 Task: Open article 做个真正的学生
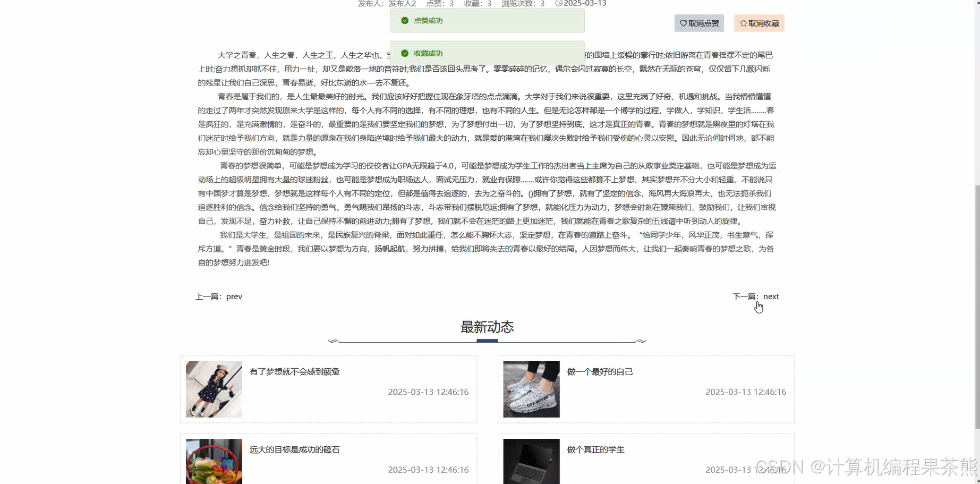pos(596,449)
